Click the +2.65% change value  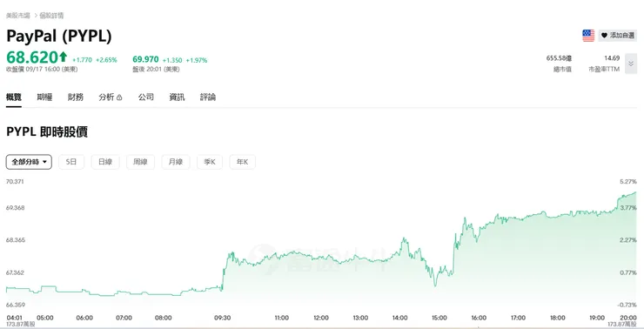[x=106, y=60]
